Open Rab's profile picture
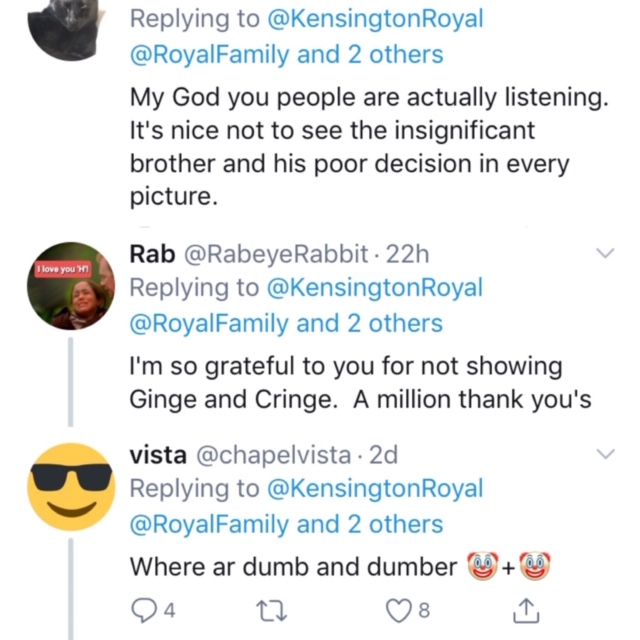Screen dimensions: 640x640 (x=70, y=286)
